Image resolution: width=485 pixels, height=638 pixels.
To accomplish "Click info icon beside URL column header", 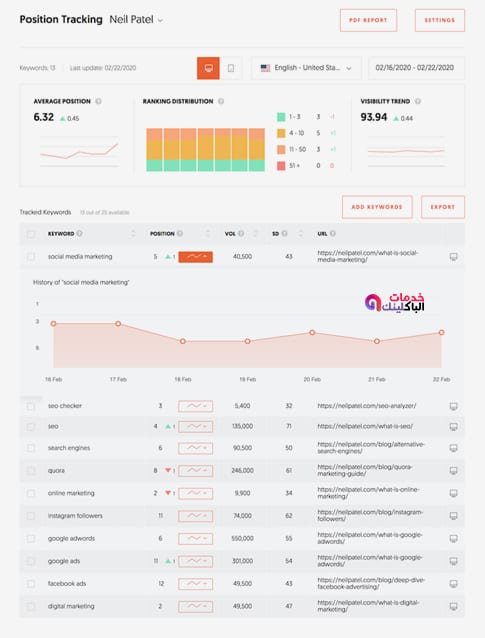I will [x=333, y=234].
